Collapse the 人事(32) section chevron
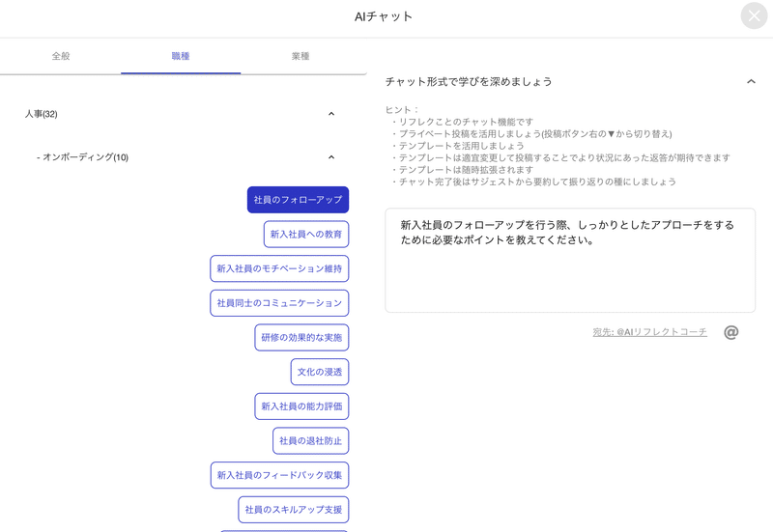The image size is (773, 532). (x=331, y=114)
